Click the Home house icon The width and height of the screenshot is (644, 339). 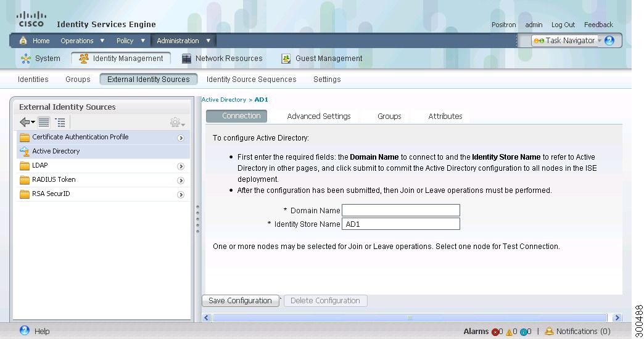pos(23,40)
